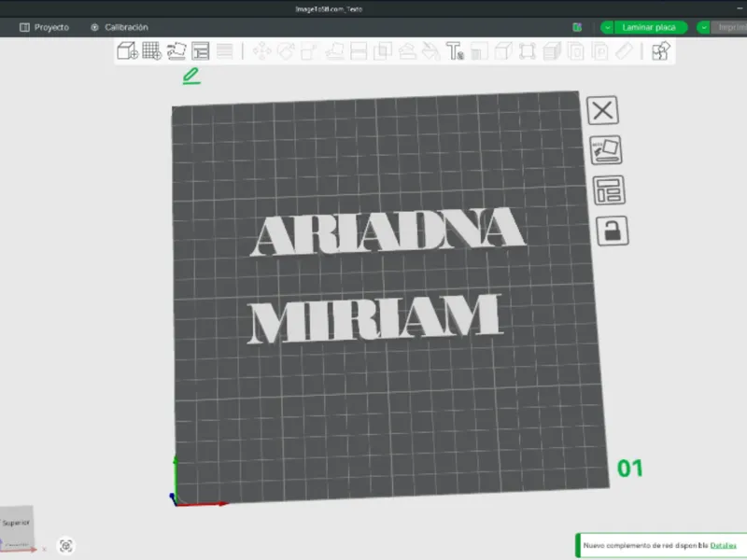Remove plate 01 with the X icon

click(602, 110)
